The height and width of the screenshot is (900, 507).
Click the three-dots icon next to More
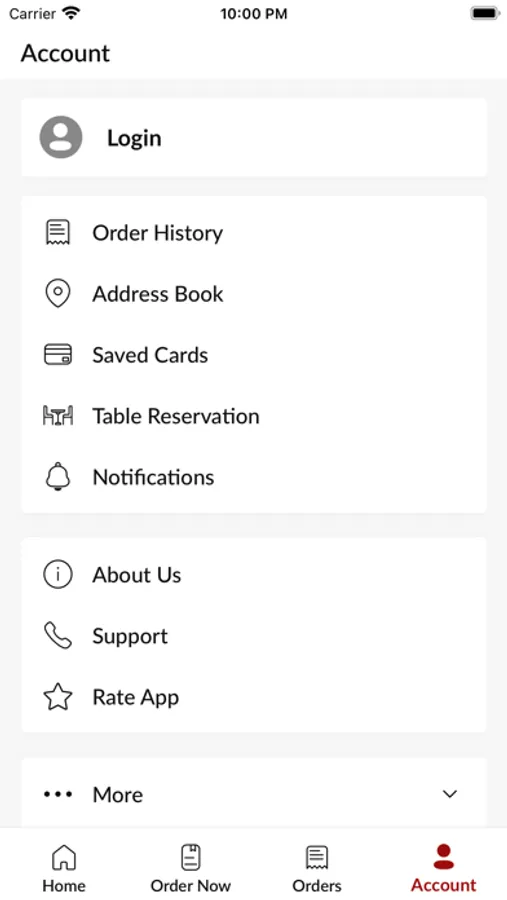[x=58, y=794]
